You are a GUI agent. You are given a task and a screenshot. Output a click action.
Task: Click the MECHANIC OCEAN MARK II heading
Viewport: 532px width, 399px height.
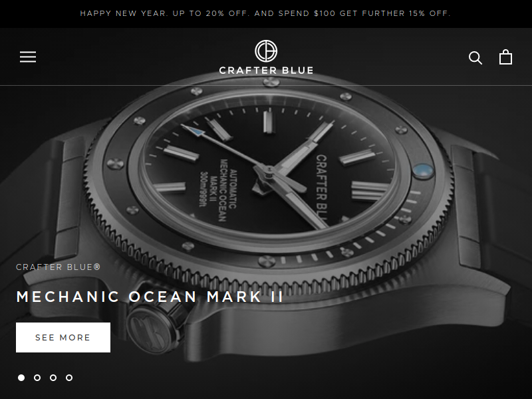click(x=150, y=297)
